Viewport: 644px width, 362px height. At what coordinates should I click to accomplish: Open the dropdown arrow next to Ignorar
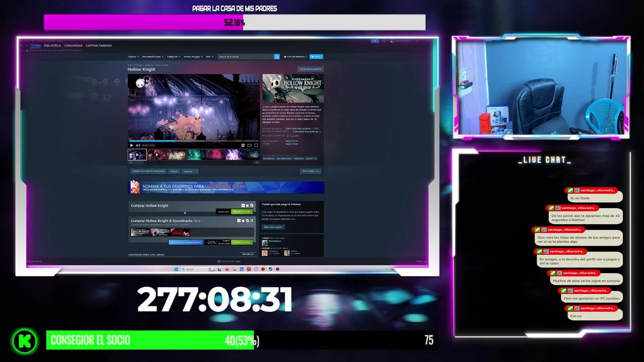(197, 171)
